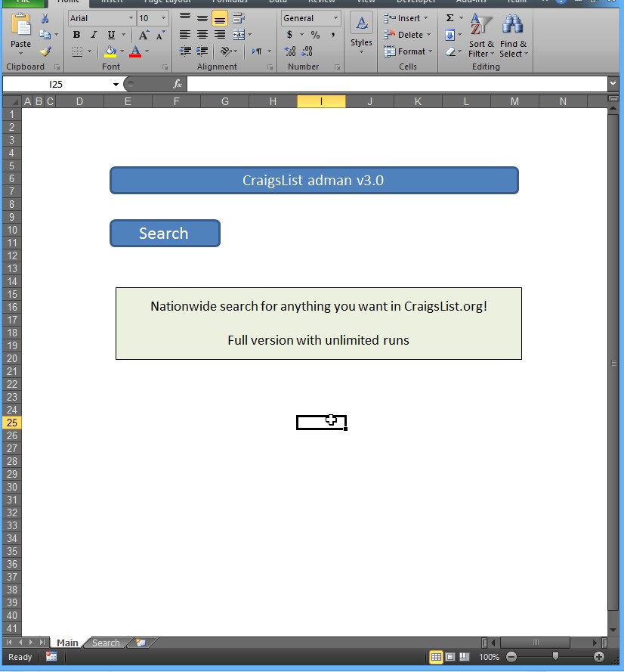Click the Paste clipboard icon

20,25
